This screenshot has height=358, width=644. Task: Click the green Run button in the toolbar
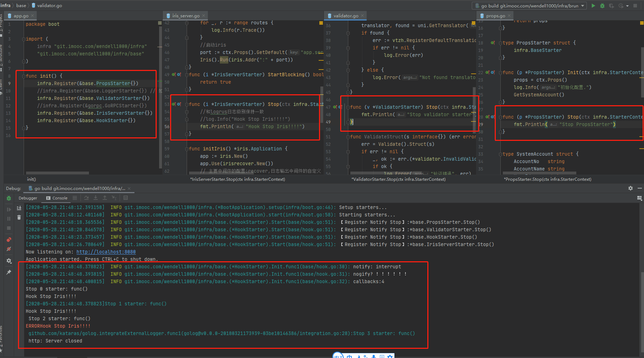(x=593, y=6)
